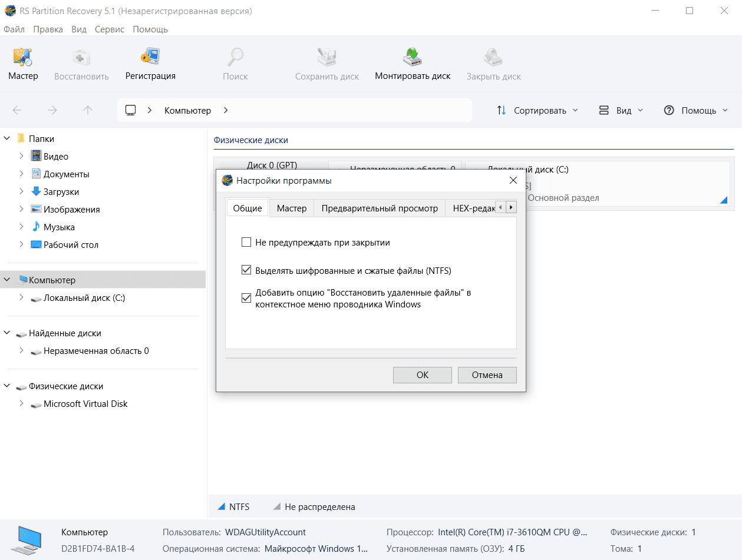Image resolution: width=742 pixels, height=560 pixels.
Task: Uncheck Выделять шифрованные и сжатые файлы
Action: 246,270
